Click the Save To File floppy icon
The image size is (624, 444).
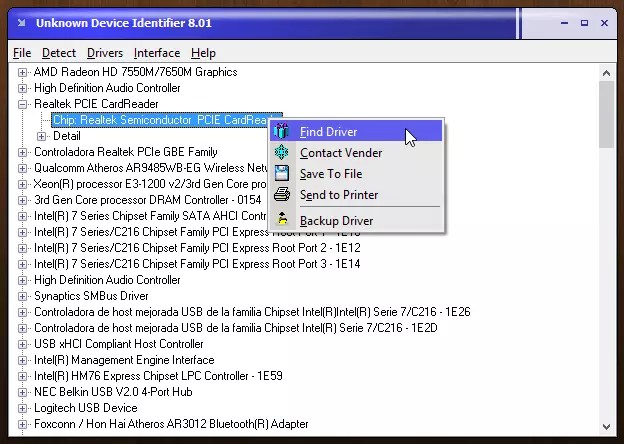tap(281, 173)
